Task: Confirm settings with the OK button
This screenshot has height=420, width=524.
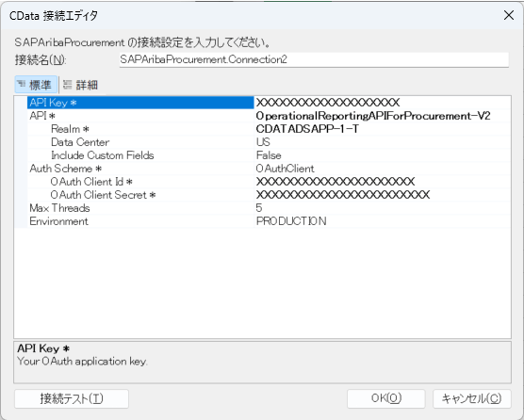Action: tap(386, 398)
